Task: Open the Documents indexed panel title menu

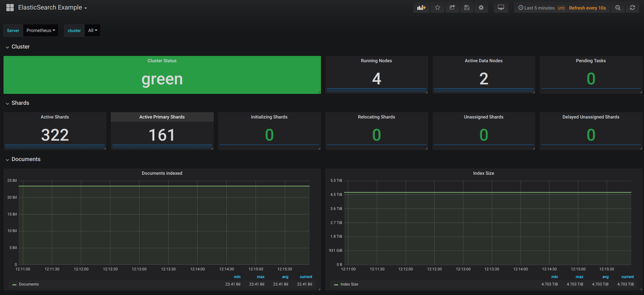Action: click(x=162, y=173)
